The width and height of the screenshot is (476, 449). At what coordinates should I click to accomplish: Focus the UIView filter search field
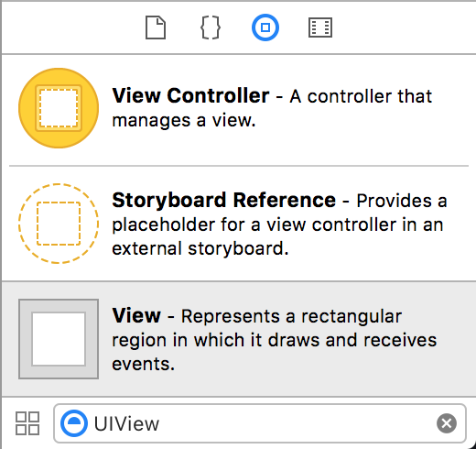click(260, 423)
